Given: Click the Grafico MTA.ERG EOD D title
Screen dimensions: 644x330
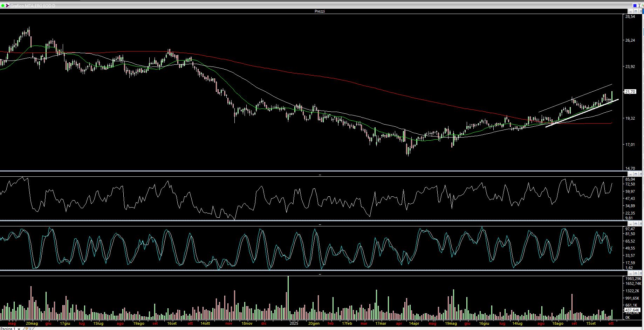Looking at the screenshot, I should click(33, 6).
